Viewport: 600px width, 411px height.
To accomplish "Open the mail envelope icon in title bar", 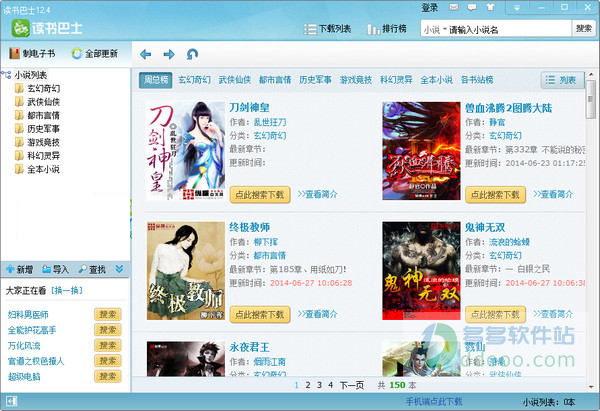I will [x=454, y=7].
